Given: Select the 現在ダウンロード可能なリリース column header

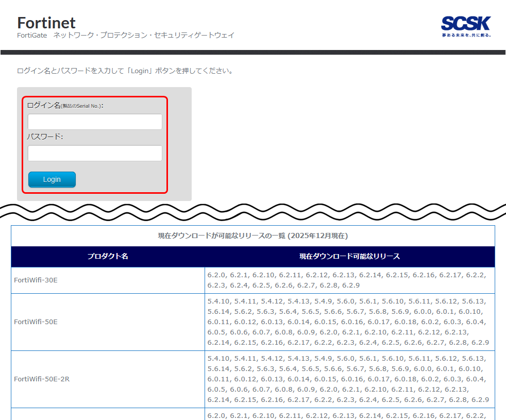Looking at the screenshot, I should [x=349, y=256].
